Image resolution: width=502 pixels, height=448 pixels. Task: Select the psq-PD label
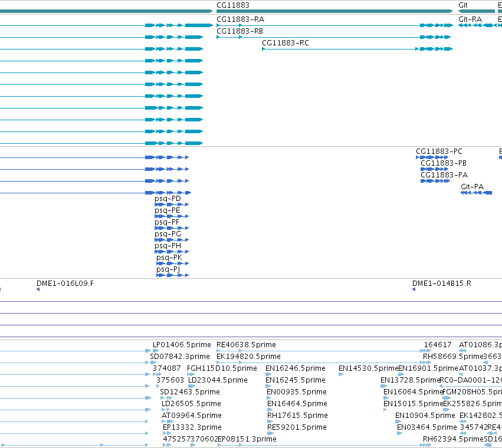pos(168,199)
